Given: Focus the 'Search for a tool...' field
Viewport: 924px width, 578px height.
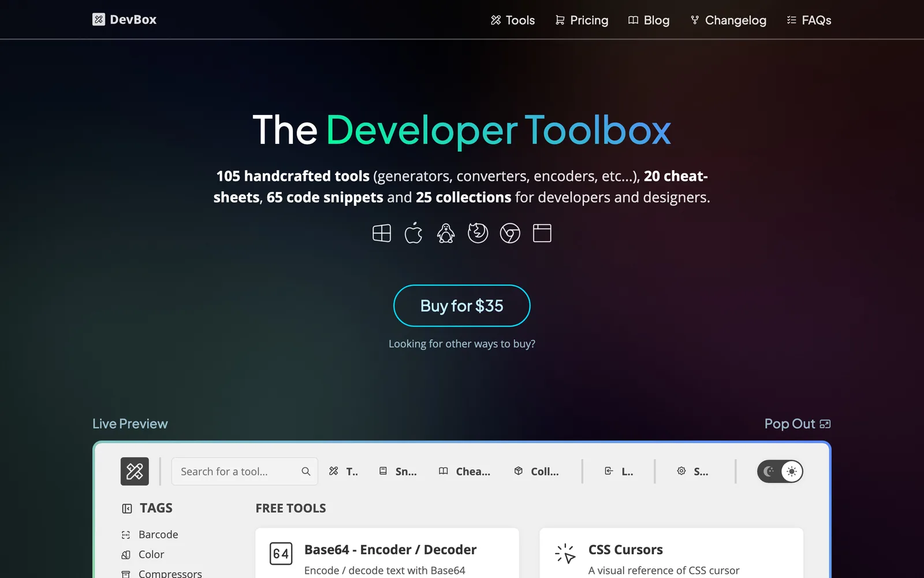Looking at the screenshot, I should pyautogui.click(x=245, y=472).
